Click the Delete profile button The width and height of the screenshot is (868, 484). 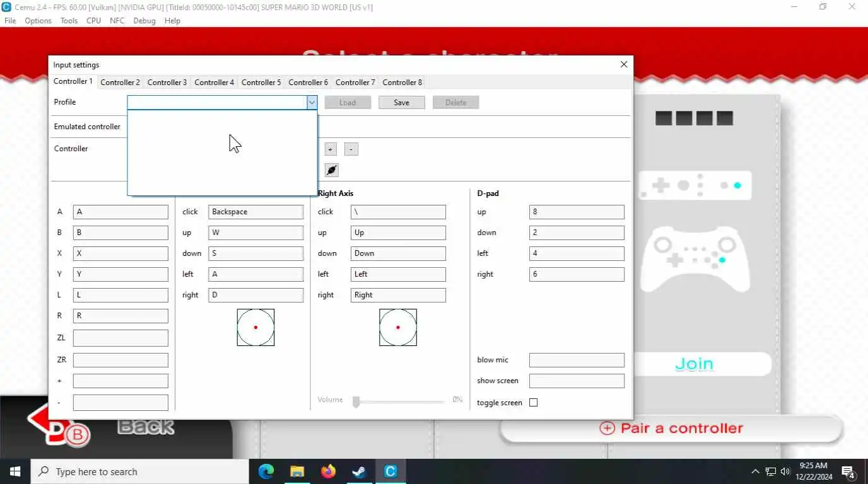point(456,102)
